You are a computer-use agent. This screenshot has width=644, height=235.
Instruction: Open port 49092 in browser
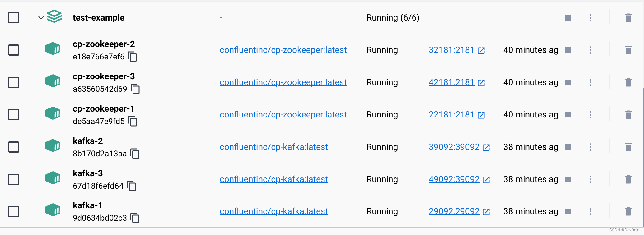454,179
